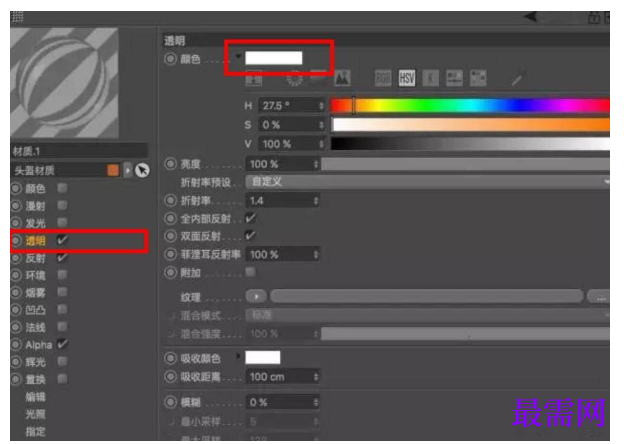624x444 pixels.
Task: Click the animation dot beside 菲涅耳反射率
Action: (x=170, y=254)
